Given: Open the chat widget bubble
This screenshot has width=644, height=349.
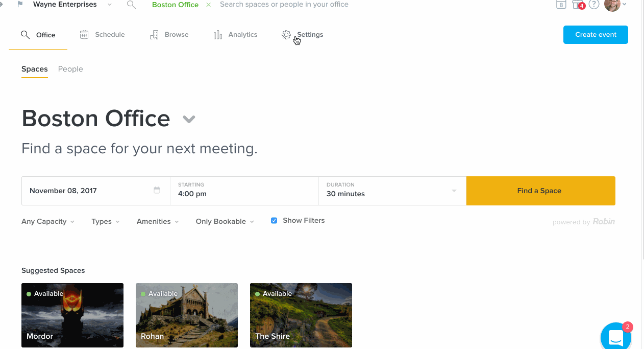Looking at the screenshot, I should coord(616,337).
